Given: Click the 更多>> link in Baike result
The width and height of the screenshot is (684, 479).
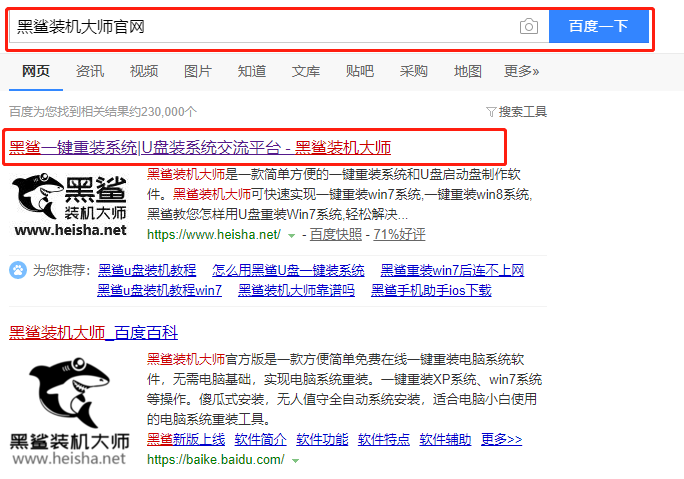Looking at the screenshot, I should [502, 439].
